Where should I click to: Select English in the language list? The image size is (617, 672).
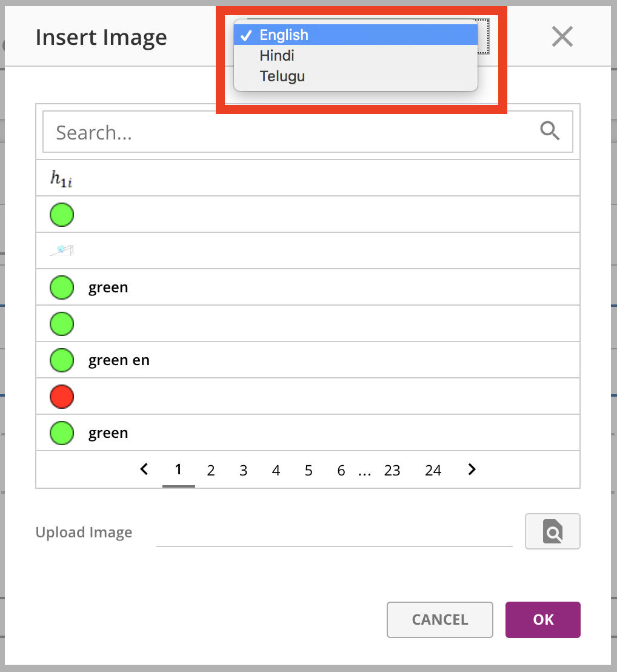[x=284, y=35]
